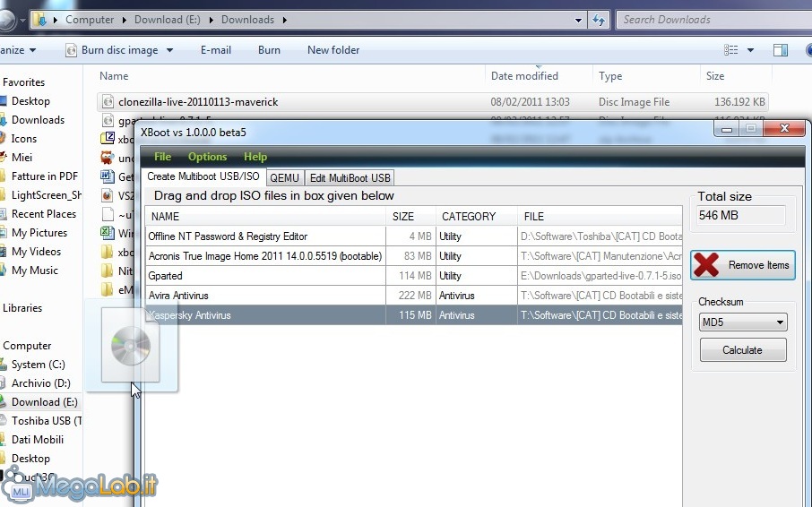This screenshot has height=507, width=812.
Task: Click the Burn disc image button in Explorer
Action: click(x=113, y=50)
